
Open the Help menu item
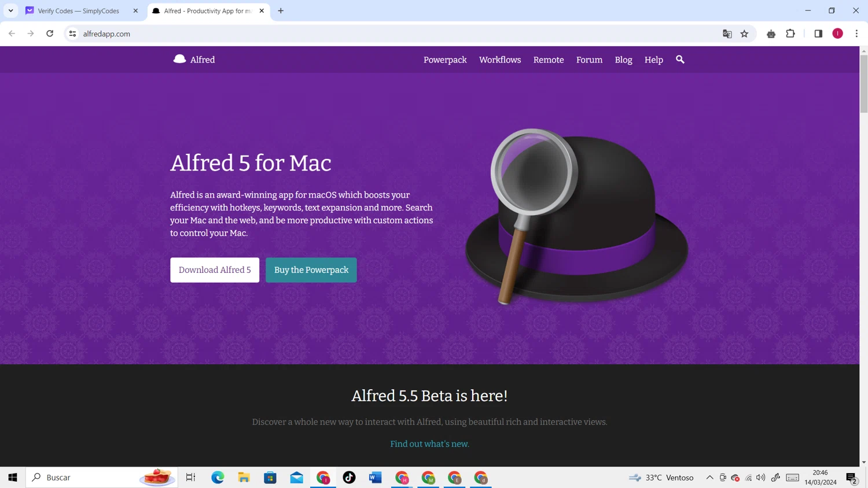pos(654,60)
